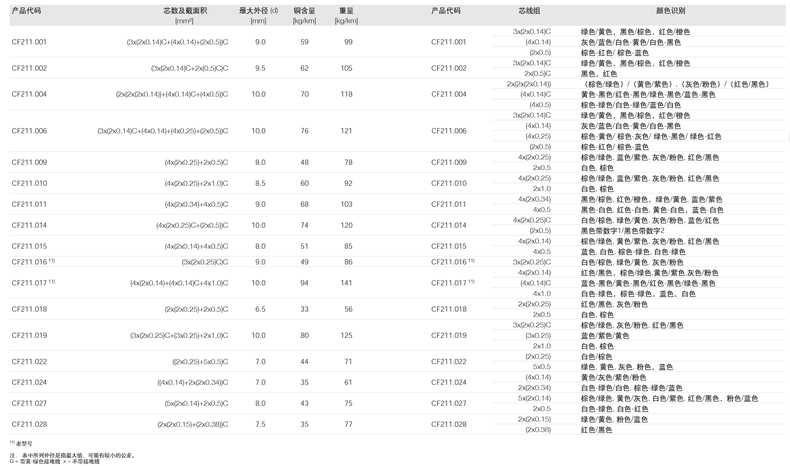The width and height of the screenshot is (790, 466).
Task: Click outer diameter value 6.5
Action: click(x=260, y=309)
